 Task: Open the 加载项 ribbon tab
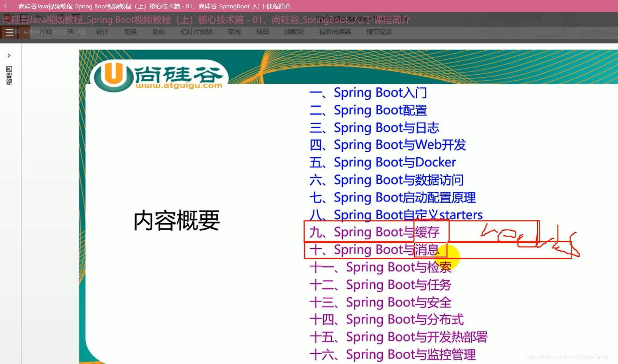294,32
